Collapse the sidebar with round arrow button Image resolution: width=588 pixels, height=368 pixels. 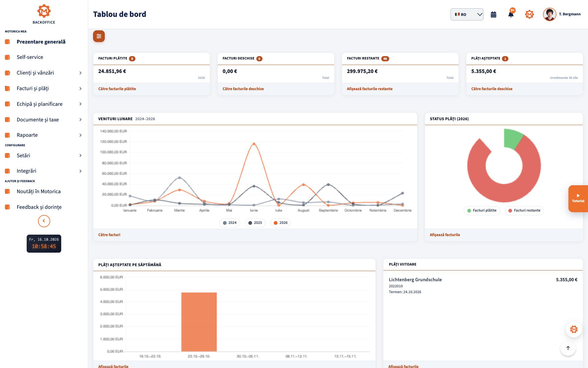pos(44,221)
